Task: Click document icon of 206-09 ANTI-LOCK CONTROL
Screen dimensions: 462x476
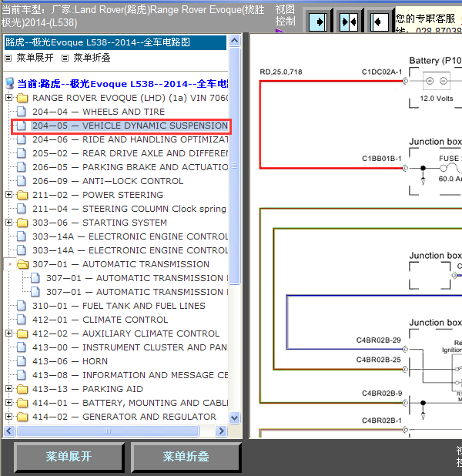Action: [x=22, y=181]
